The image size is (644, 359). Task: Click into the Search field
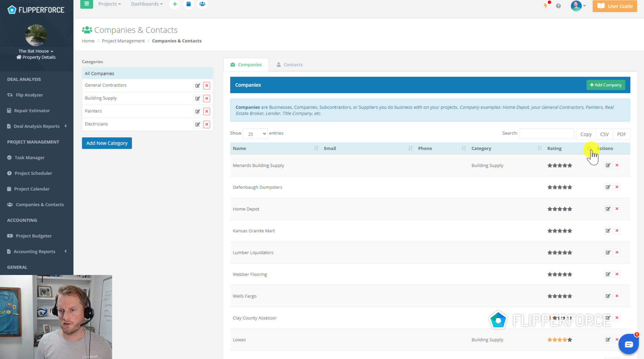point(547,134)
